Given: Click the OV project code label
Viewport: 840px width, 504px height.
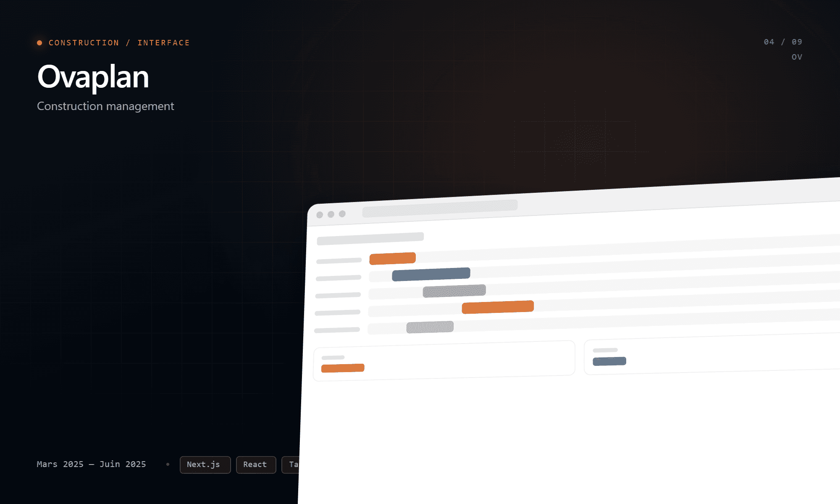Looking at the screenshot, I should click(x=797, y=57).
